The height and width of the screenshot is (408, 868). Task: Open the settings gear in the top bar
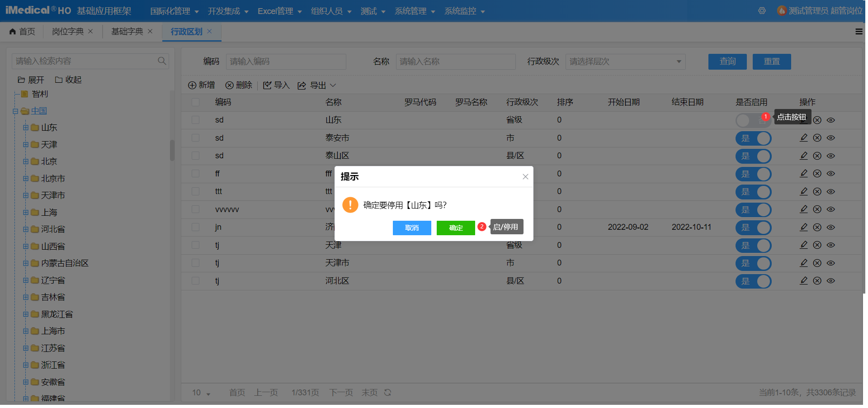tap(762, 11)
